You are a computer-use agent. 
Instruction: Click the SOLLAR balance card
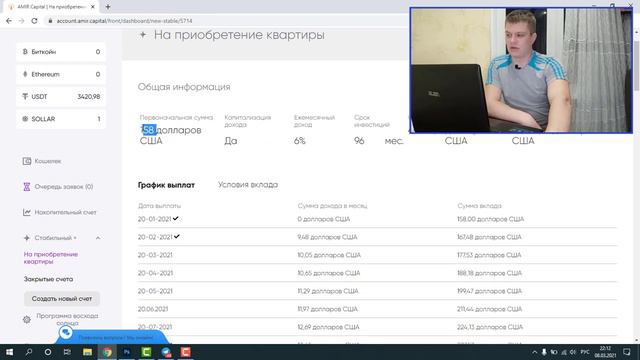click(x=61, y=119)
